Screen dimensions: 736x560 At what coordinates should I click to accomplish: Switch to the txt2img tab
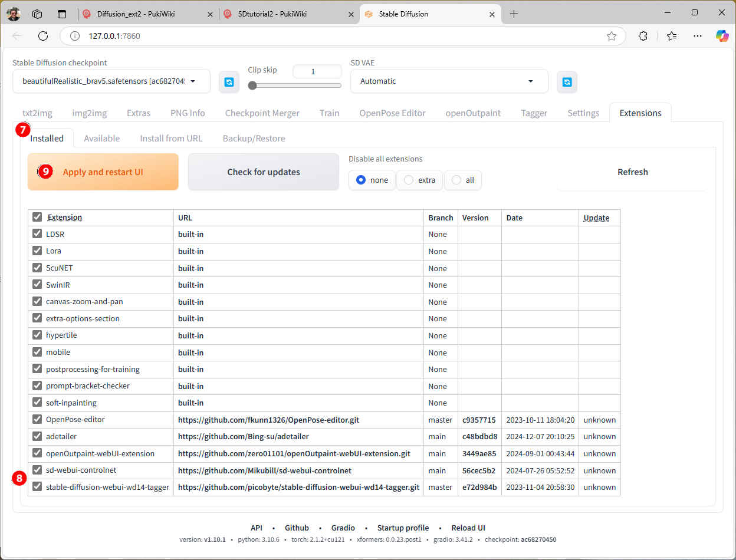pos(38,113)
